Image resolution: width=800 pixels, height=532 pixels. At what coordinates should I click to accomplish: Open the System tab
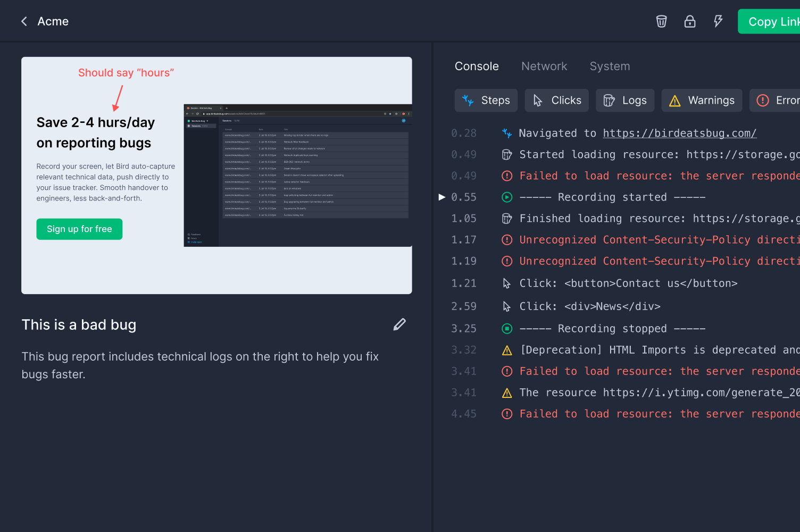(610, 66)
